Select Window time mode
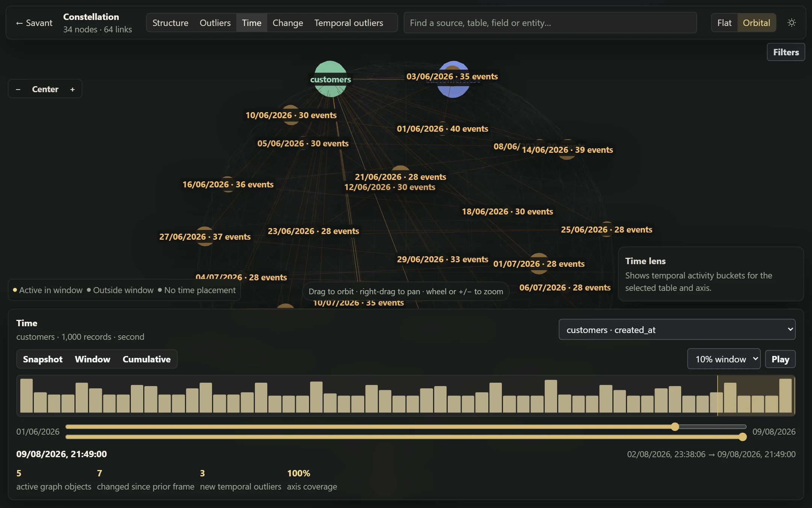This screenshot has width=812, height=508. point(92,359)
